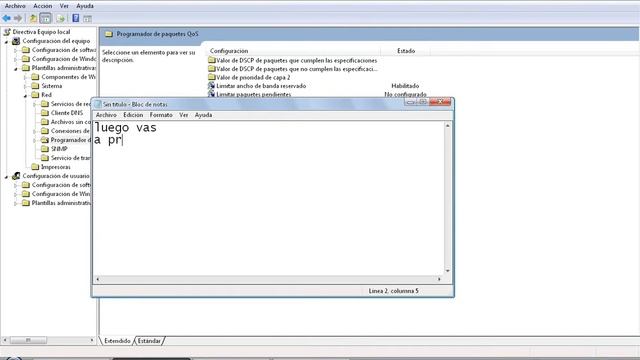Select Configuración de software under Configuración de usuario
The width and height of the screenshot is (640, 360).
(x=61, y=185)
